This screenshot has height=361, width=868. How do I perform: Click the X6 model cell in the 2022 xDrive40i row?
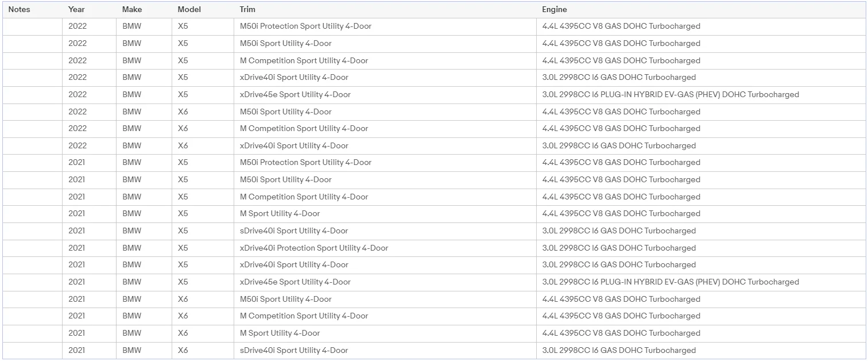203,145
